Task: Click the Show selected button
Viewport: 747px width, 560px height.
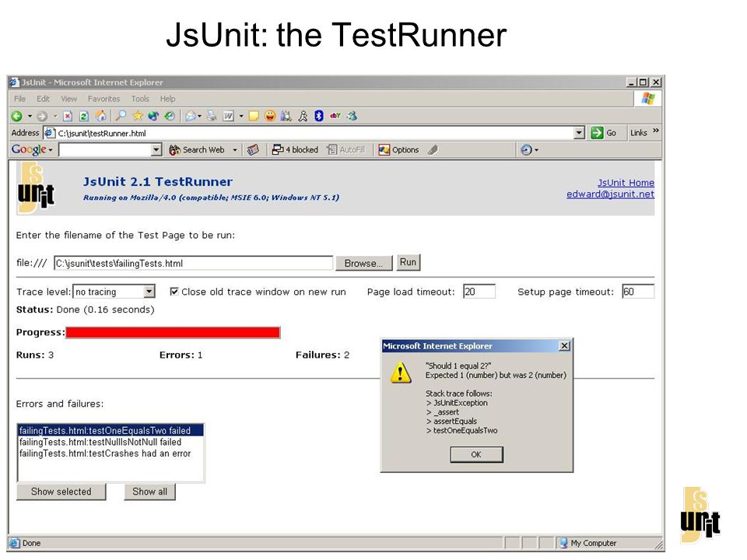Action: pos(61,492)
